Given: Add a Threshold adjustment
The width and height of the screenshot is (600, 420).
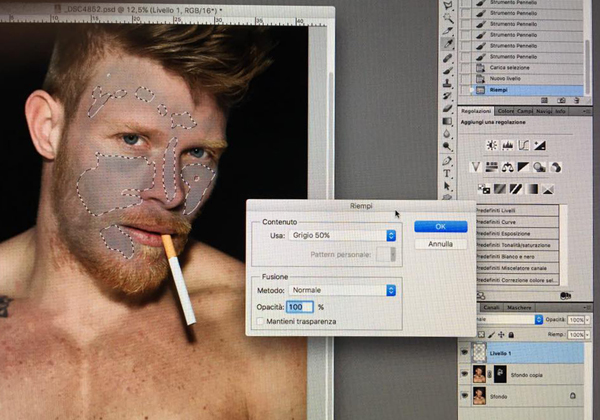Looking at the screenshot, I should click(515, 189).
